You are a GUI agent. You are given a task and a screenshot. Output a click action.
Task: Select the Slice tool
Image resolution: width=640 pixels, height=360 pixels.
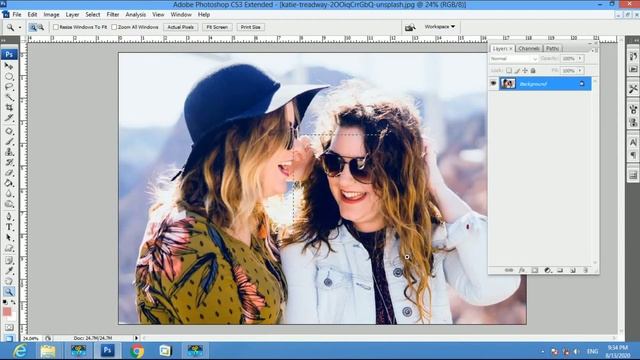[x=9, y=118]
